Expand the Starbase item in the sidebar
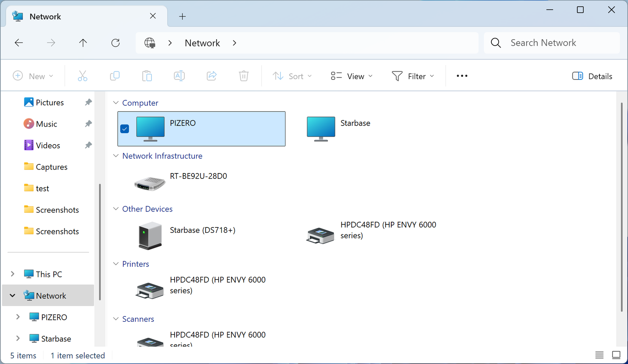This screenshot has width=628, height=364. point(18,338)
